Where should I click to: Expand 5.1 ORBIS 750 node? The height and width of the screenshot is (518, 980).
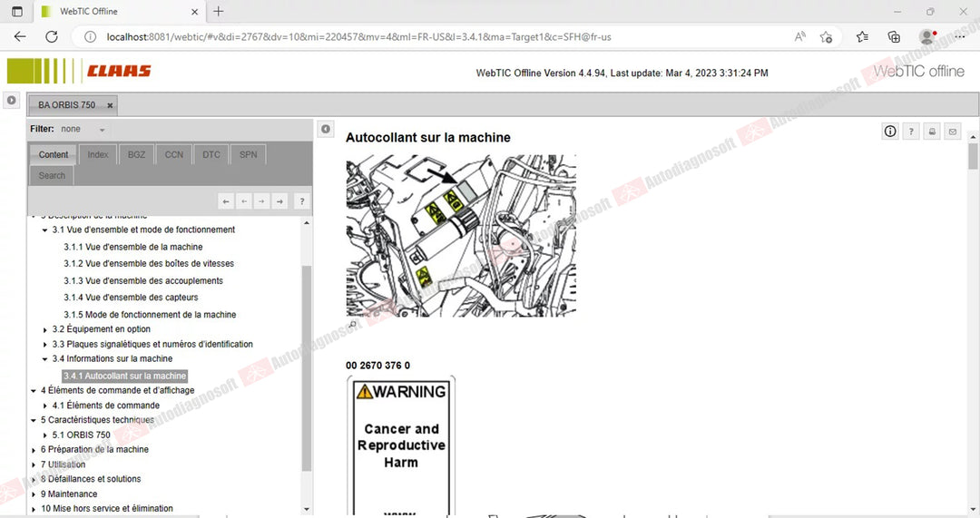[x=45, y=435]
